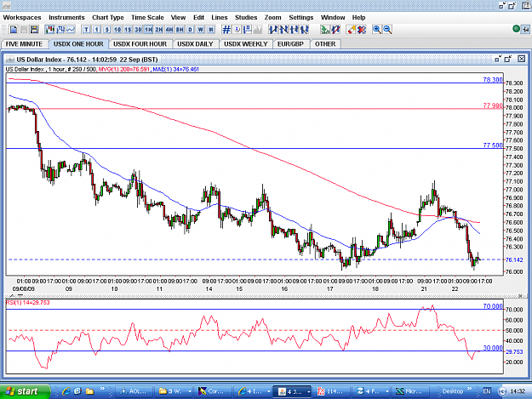The height and width of the screenshot is (399, 532).
Task: Switch to tick (T) time scale
Action: pos(86,30)
